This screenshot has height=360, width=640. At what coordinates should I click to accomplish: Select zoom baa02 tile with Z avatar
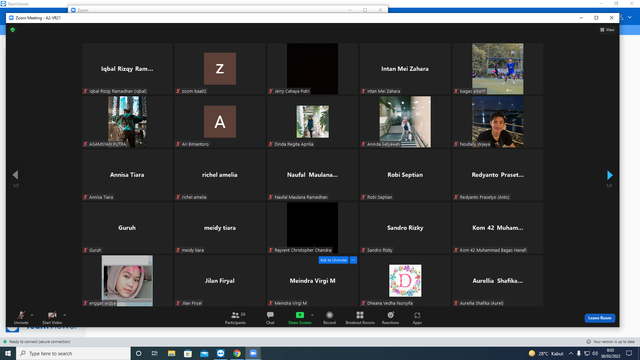pos(220,69)
